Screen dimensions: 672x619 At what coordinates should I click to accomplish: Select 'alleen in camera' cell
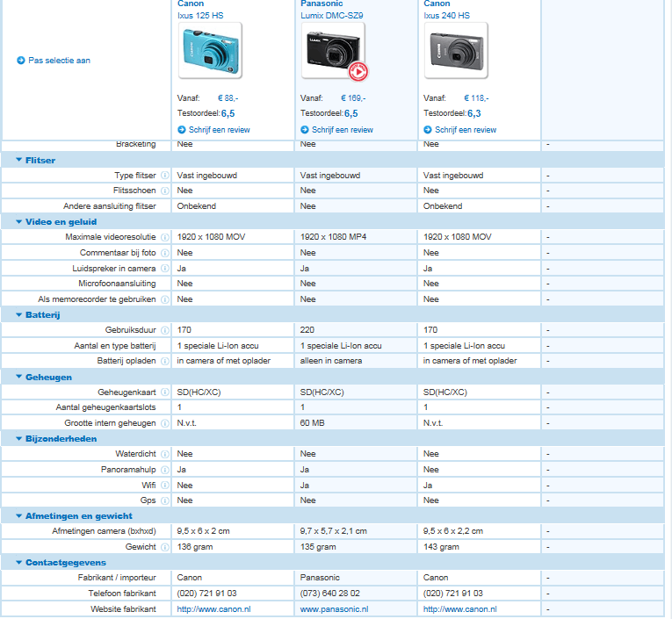pos(331,361)
